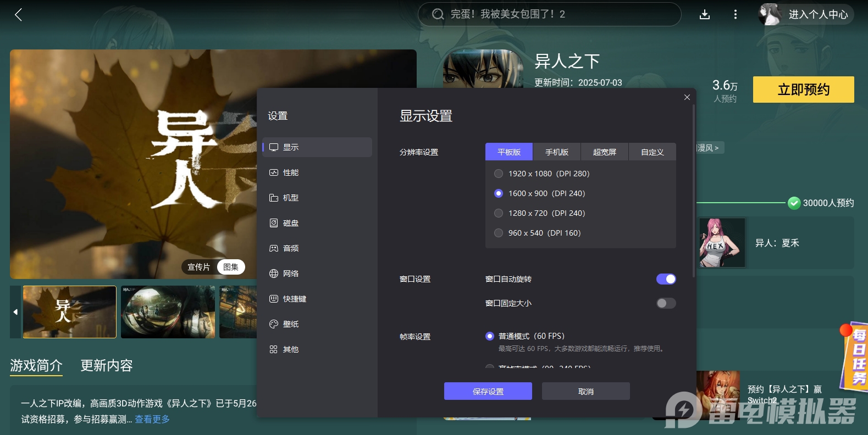
Task: Open the download manager icon
Action: [x=705, y=15]
